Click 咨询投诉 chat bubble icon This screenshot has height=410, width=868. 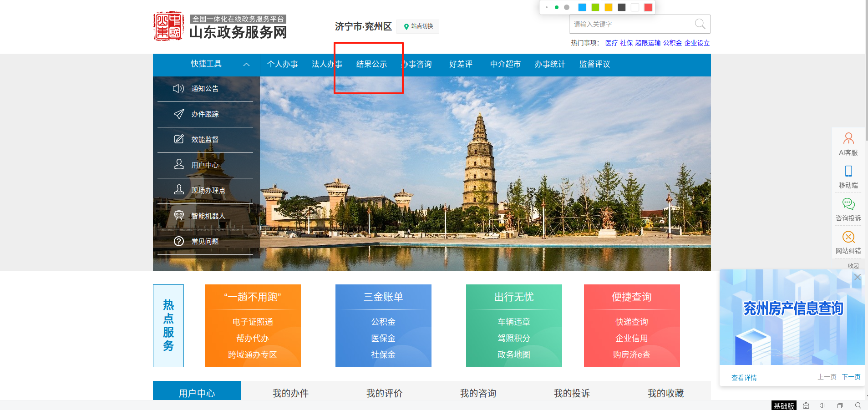point(848,204)
